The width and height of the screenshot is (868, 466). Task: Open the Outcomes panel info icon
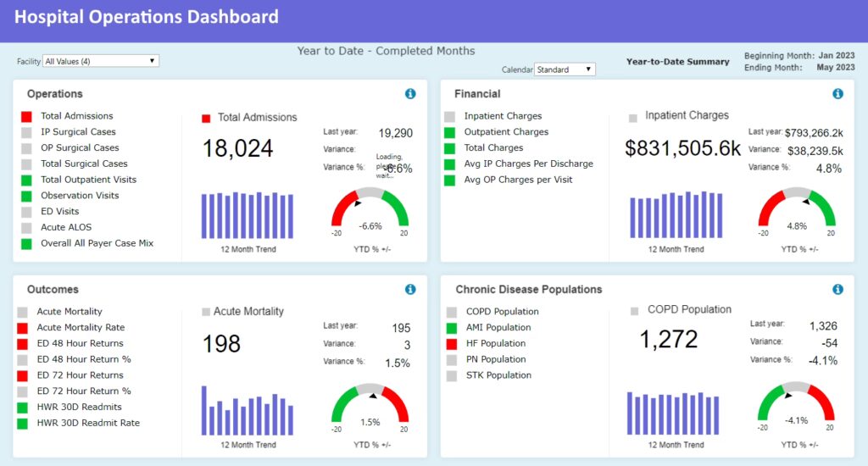410,289
